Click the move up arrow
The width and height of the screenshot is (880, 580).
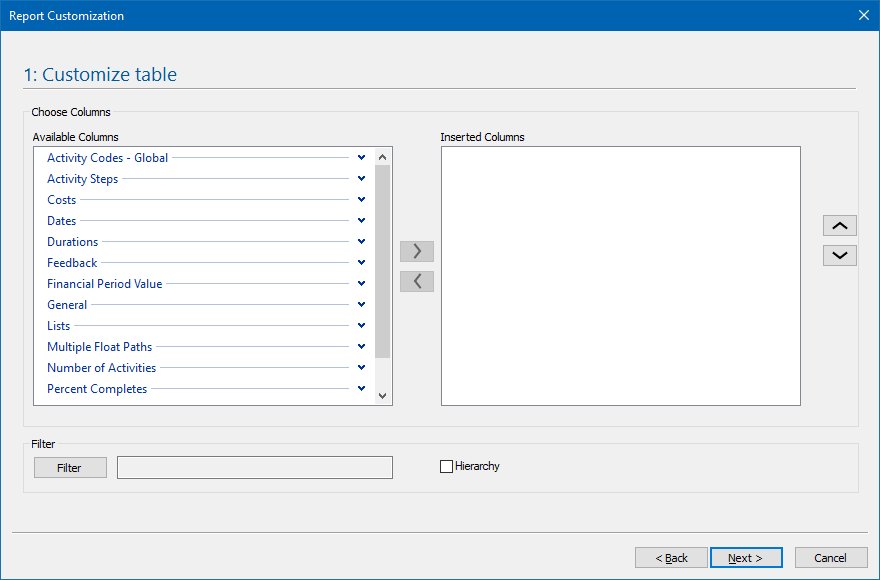coord(840,225)
